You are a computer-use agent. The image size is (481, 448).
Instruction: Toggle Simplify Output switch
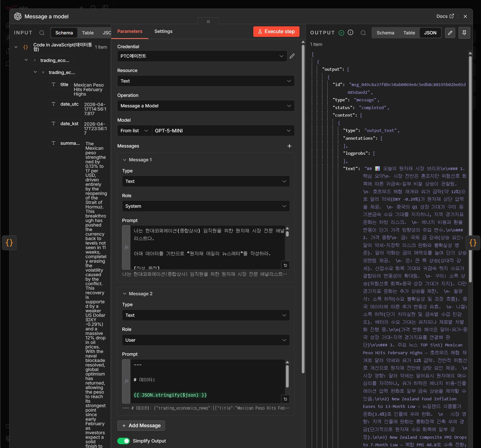tap(124, 441)
